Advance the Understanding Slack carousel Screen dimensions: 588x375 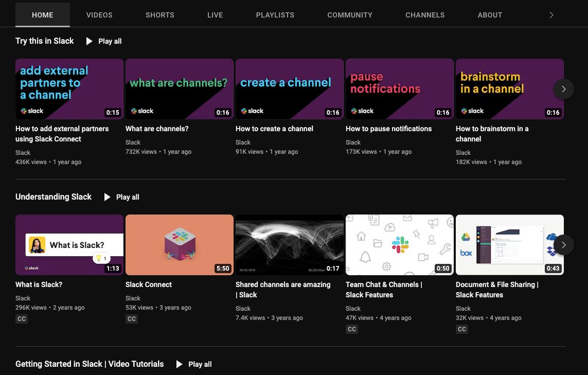[x=563, y=245]
